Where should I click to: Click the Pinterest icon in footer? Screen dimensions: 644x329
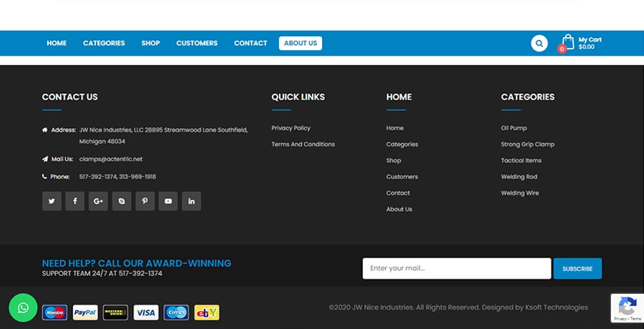pyautogui.click(x=145, y=201)
